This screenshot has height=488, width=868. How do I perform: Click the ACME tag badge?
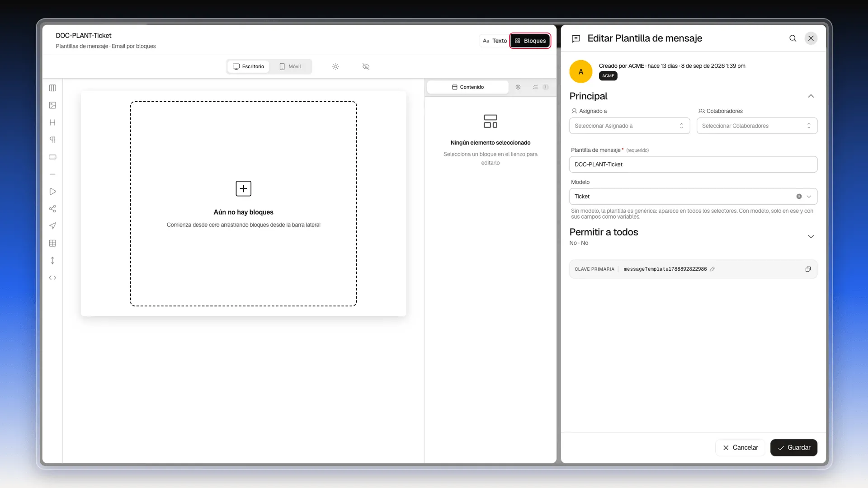[x=608, y=76]
